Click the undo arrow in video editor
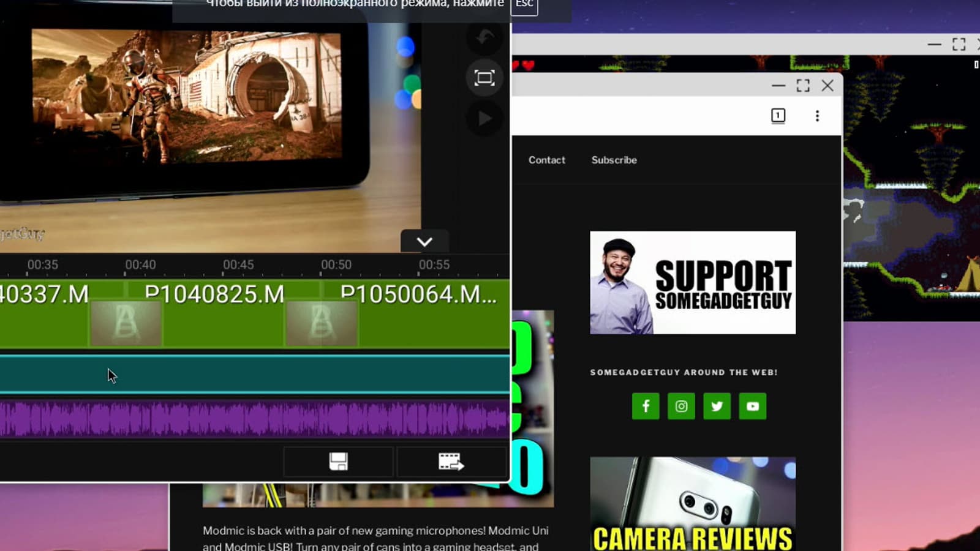This screenshot has height=551, width=980. [484, 37]
